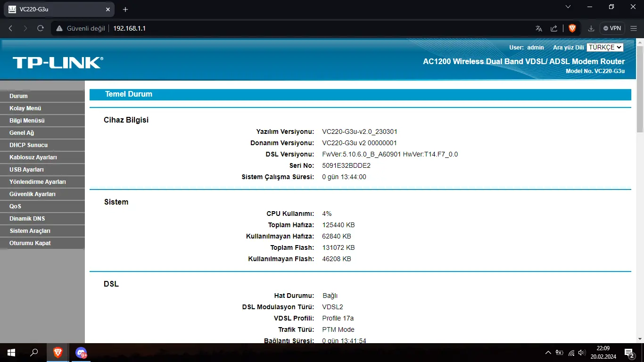This screenshot has width=644, height=362.
Task: Click the address bar URL 192.168.1.1
Action: (x=129, y=28)
